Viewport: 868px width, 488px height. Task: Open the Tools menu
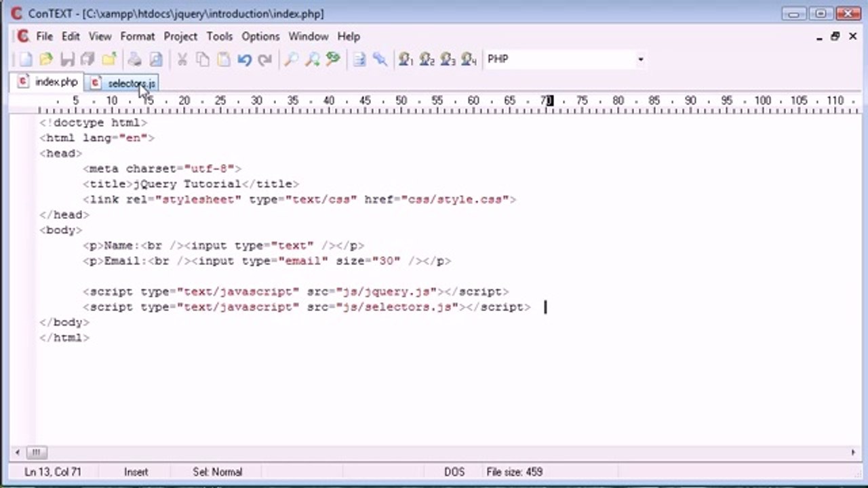(220, 37)
